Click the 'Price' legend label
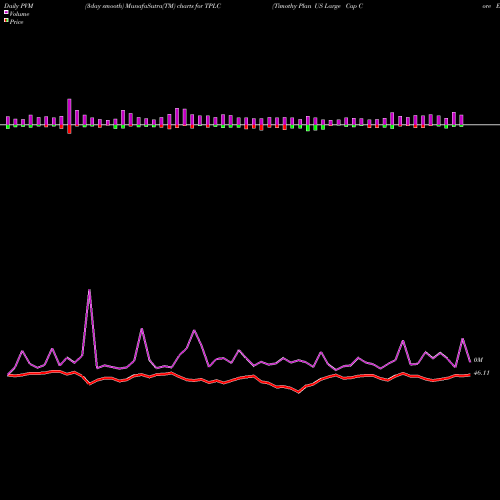The image size is (500, 500). [16, 22]
